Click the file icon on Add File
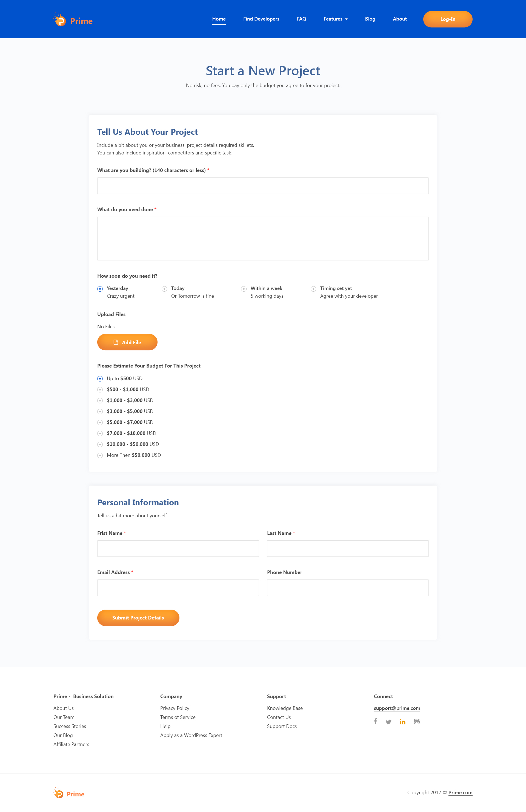 [x=116, y=342]
